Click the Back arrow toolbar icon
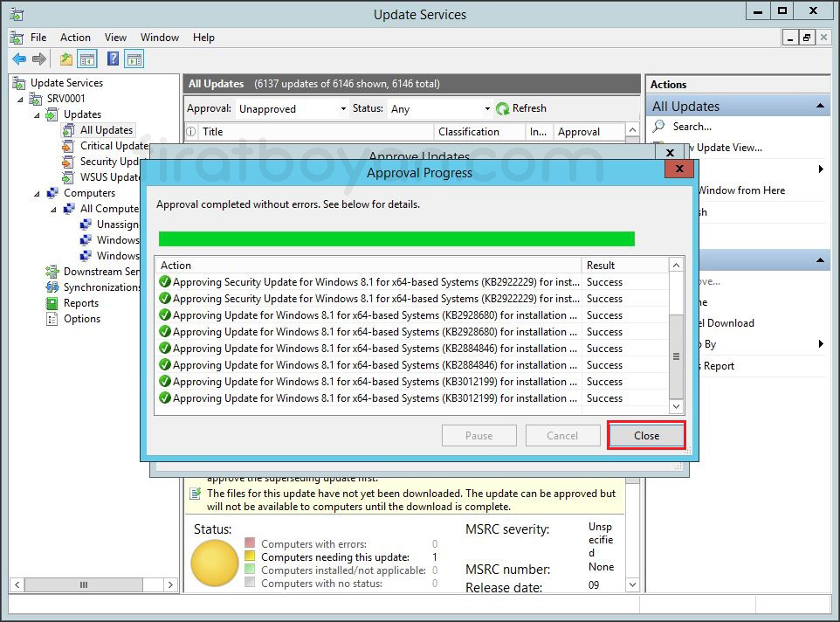 point(19,59)
